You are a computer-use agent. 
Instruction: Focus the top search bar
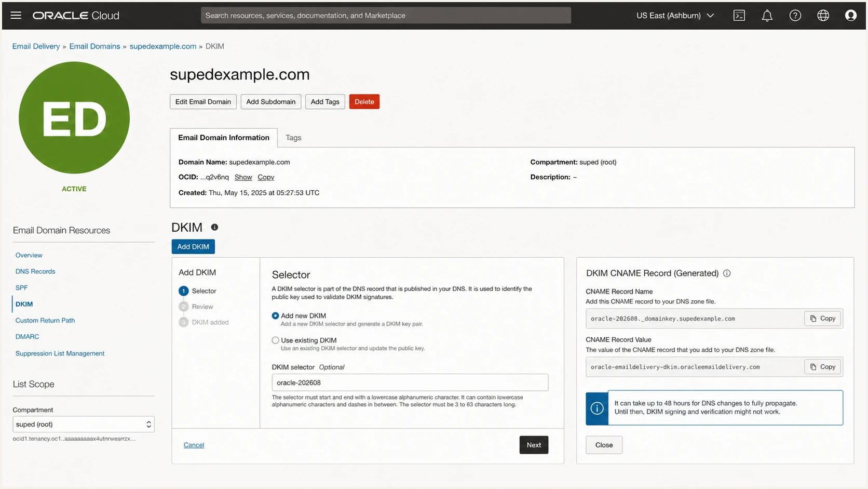tap(386, 16)
